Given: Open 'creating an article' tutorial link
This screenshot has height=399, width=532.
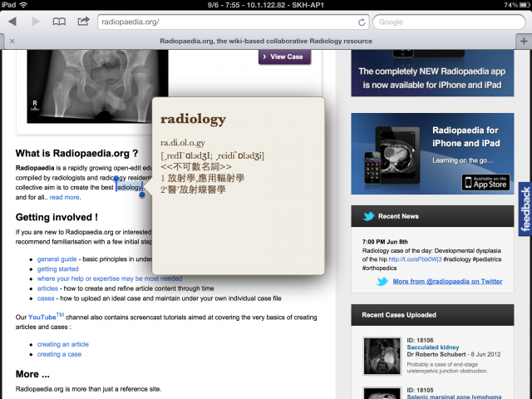Looking at the screenshot, I should (63, 344).
